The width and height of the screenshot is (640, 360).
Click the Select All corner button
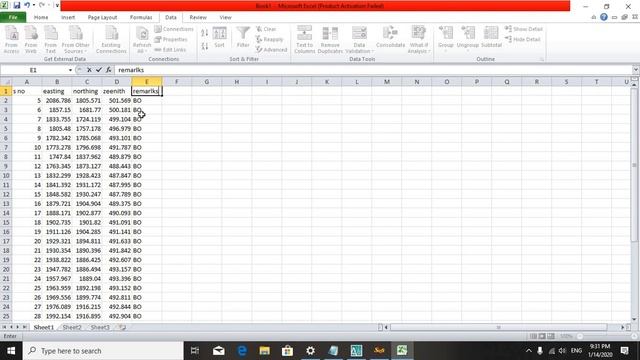(x=6, y=82)
